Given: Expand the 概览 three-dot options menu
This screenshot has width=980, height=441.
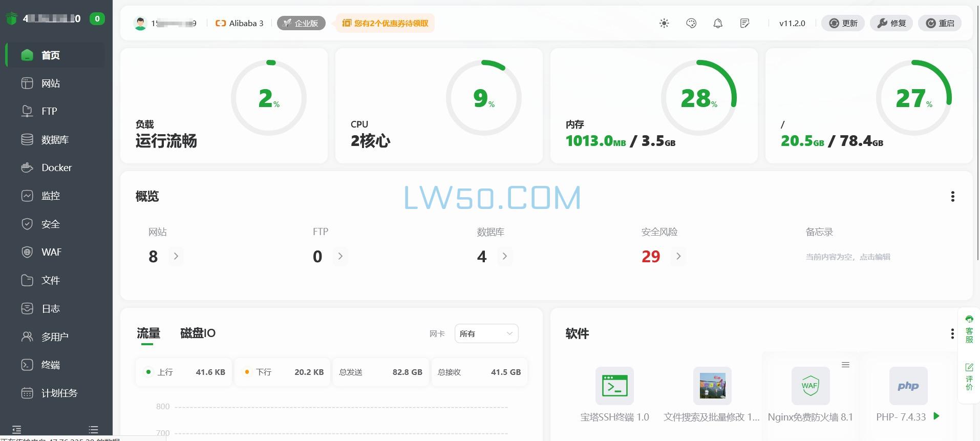Looking at the screenshot, I should (x=952, y=197).
